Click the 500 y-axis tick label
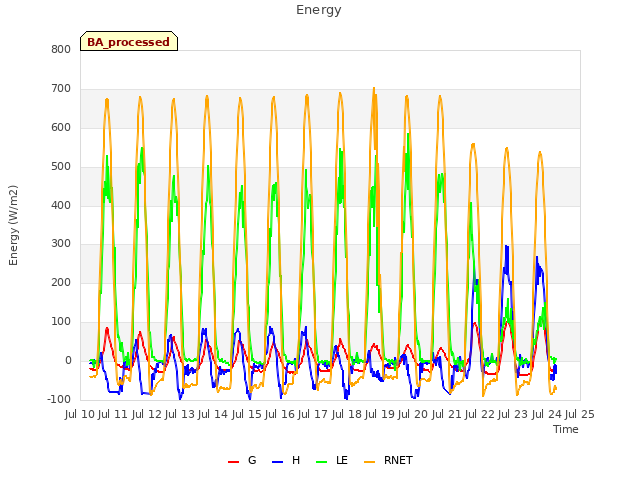This screenshot has width=640, height=480. 61,167
